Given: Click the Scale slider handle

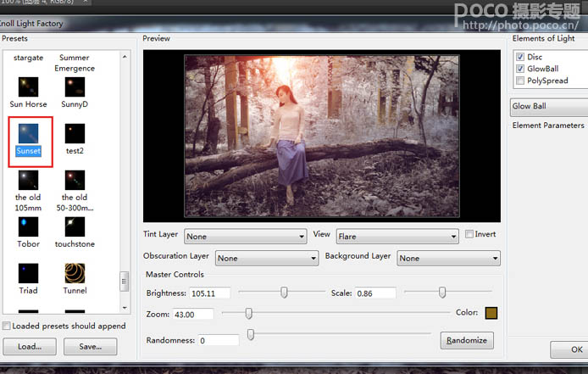Looking at the screenshot, I should pyautogui.click(x=442, y=292).
